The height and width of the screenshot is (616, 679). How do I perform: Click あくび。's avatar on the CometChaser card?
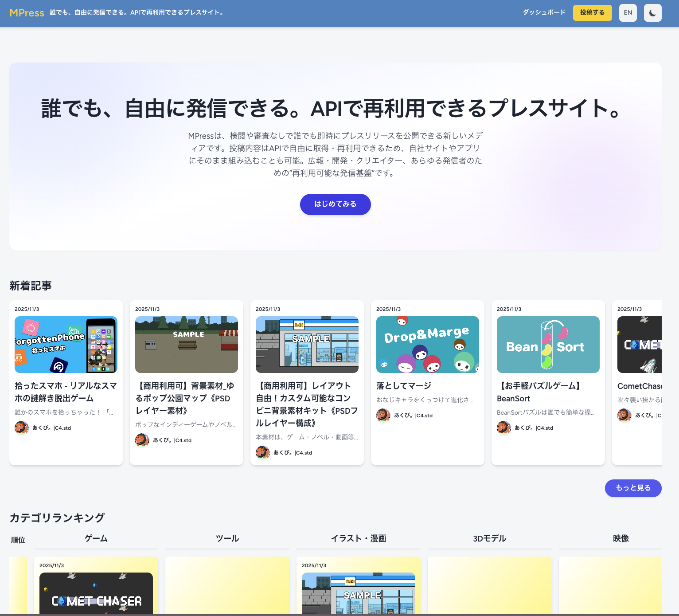click(624, 415)
